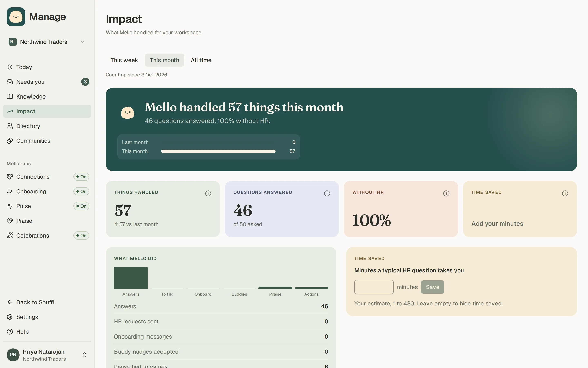This screenshot has height=368, width=588.
Task: Click the Needs you badge showing 3
Action: click(85, 82)
